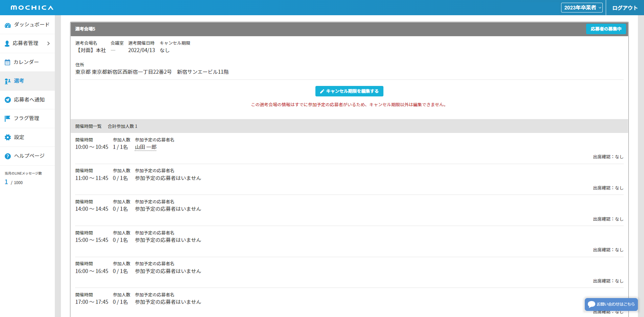Open applicant 山田 一郎 profile link
The width and height of the screenshot is (644, 317).
[x=146, y=147]
